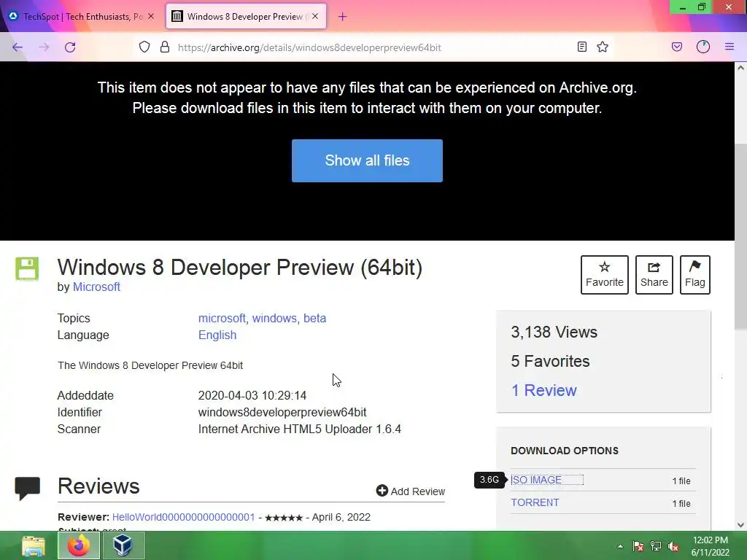Open the windows topic link
This screenshot has height=560, width=747.
tap(274, 318)
